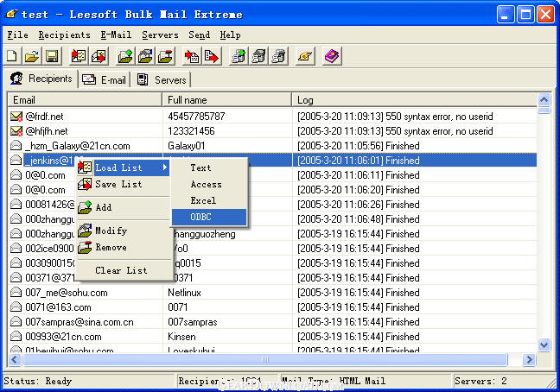560x392 pixels.
Task: Select the 007sampras@sina.com.cn row
Action: 272,322
